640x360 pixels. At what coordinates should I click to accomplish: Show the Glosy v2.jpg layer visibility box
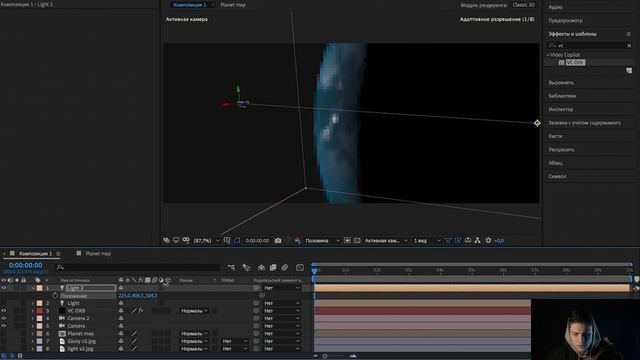(4, 341)
